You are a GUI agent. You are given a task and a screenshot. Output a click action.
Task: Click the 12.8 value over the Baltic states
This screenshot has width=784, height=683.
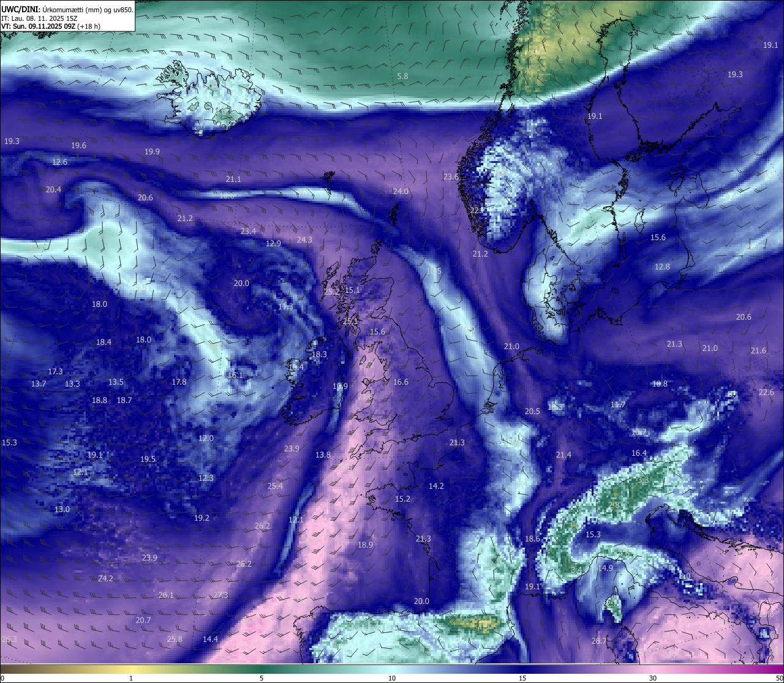click(662, 266)
